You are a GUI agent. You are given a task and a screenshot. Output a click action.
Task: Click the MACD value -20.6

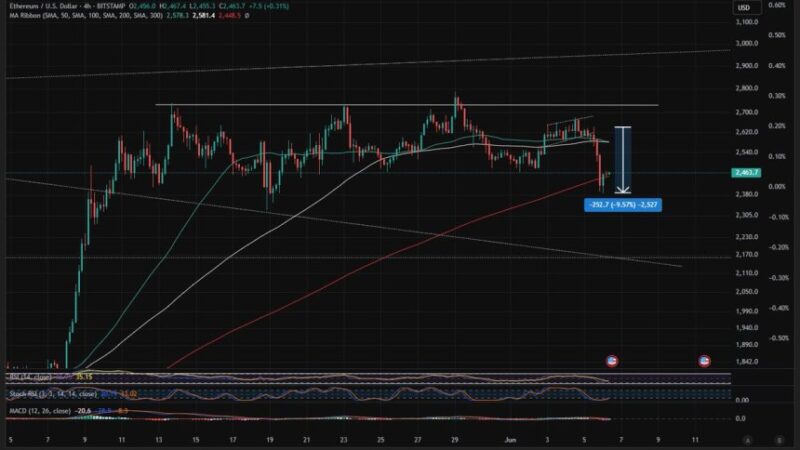(83, 411)
